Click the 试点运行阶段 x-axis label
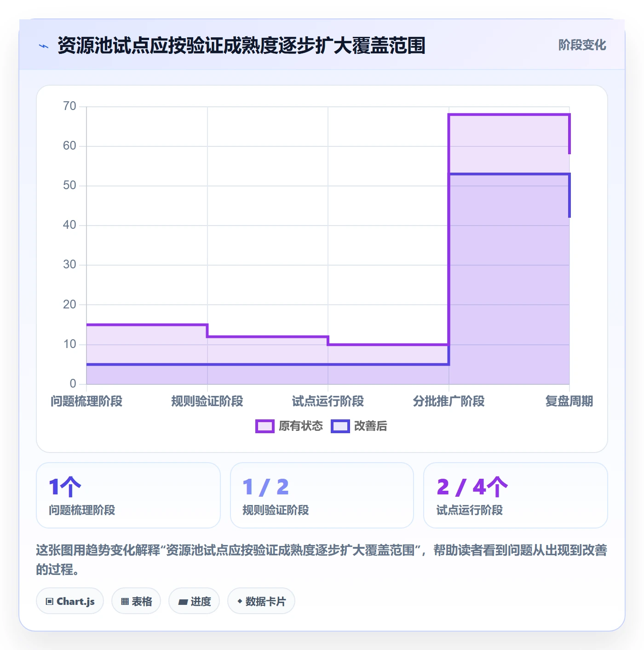The width and height of the screenshot is (644, 650). pyautogui.click(x=328, y=401)
